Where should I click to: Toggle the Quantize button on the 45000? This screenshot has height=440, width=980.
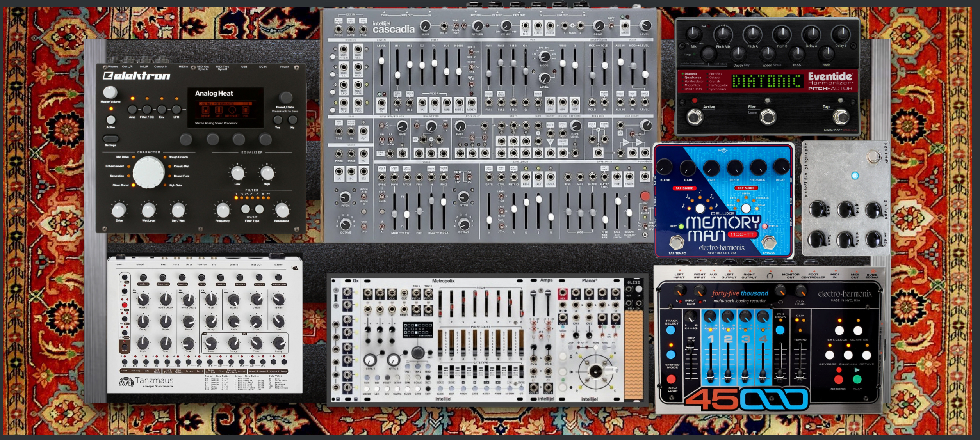tap(857, 331)
